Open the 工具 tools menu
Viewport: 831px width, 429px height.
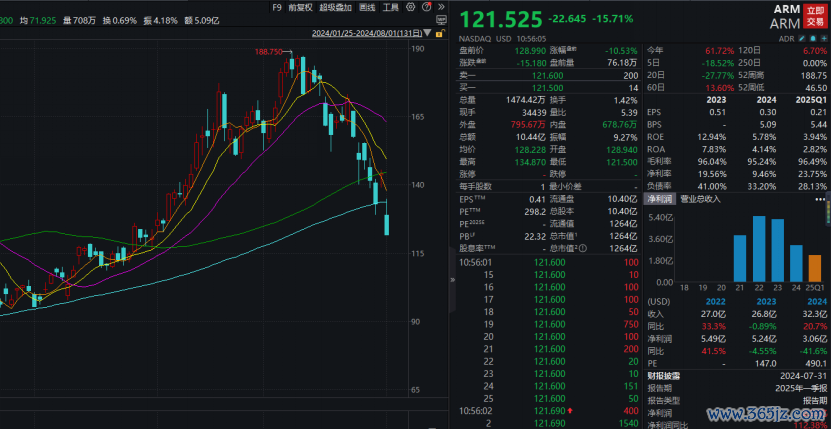[391, 7]
